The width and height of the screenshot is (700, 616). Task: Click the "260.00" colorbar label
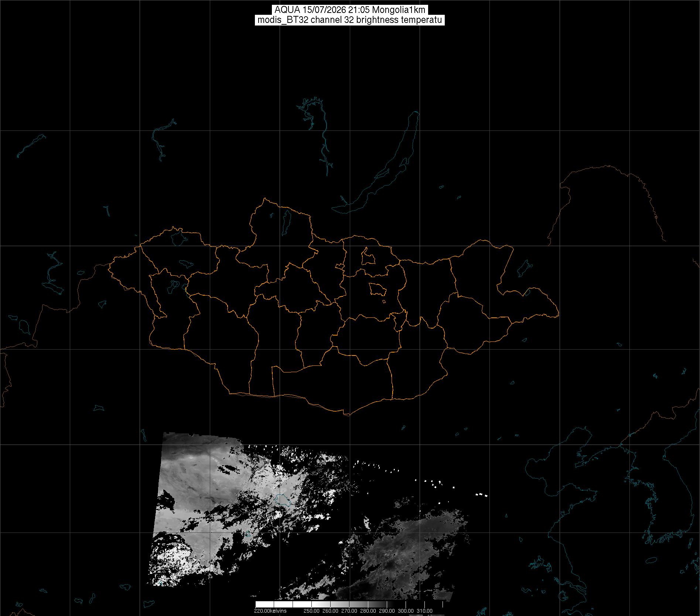(x=331, y=611)
